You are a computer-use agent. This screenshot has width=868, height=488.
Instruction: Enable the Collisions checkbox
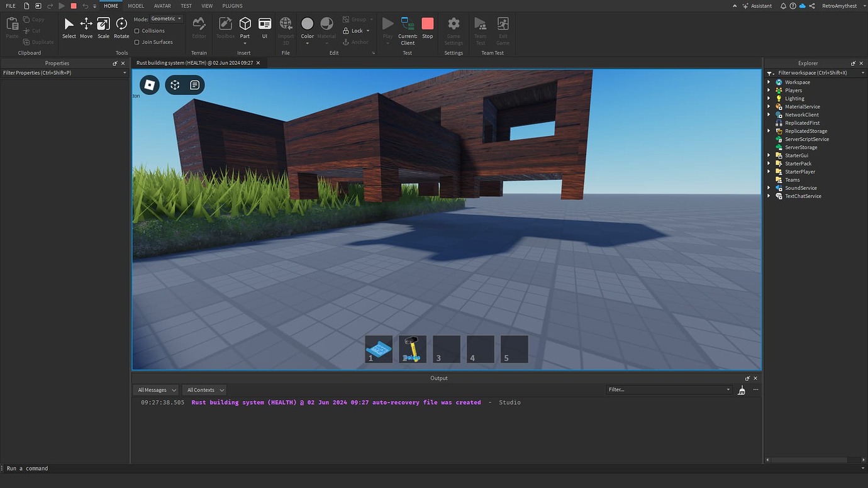coord(136,30)
